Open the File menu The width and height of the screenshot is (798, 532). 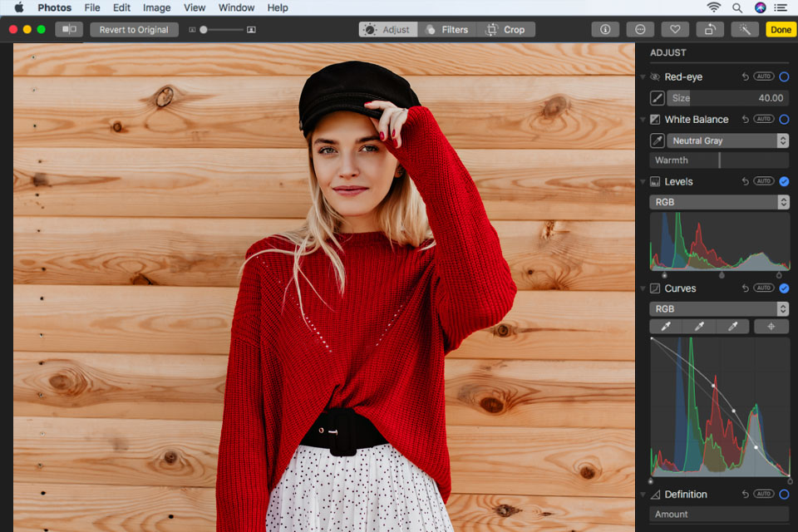point(92,7)
